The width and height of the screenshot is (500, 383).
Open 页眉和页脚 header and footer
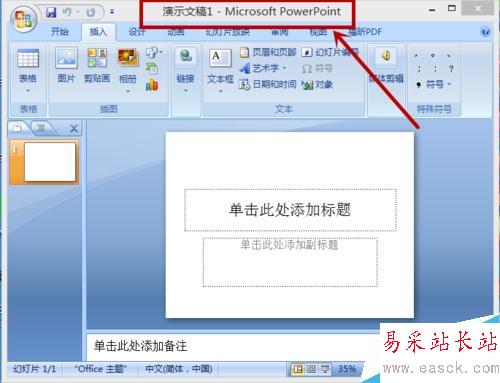click(268, 52)
